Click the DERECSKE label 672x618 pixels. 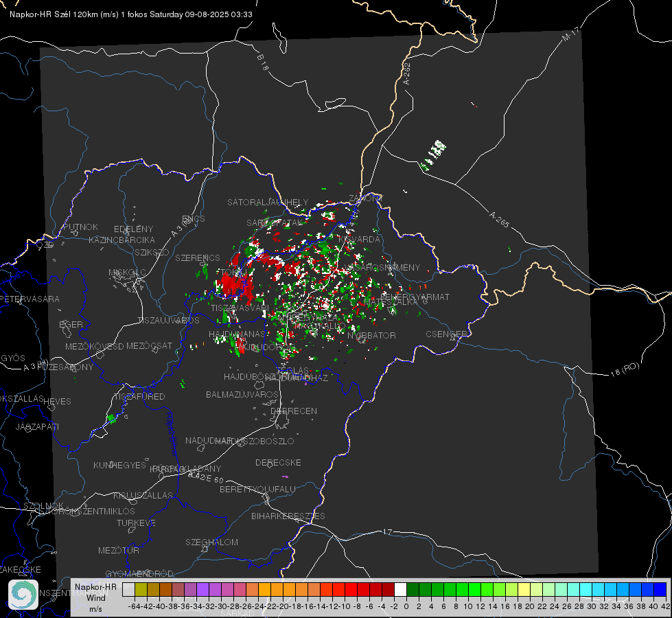[x=278, y=462]
